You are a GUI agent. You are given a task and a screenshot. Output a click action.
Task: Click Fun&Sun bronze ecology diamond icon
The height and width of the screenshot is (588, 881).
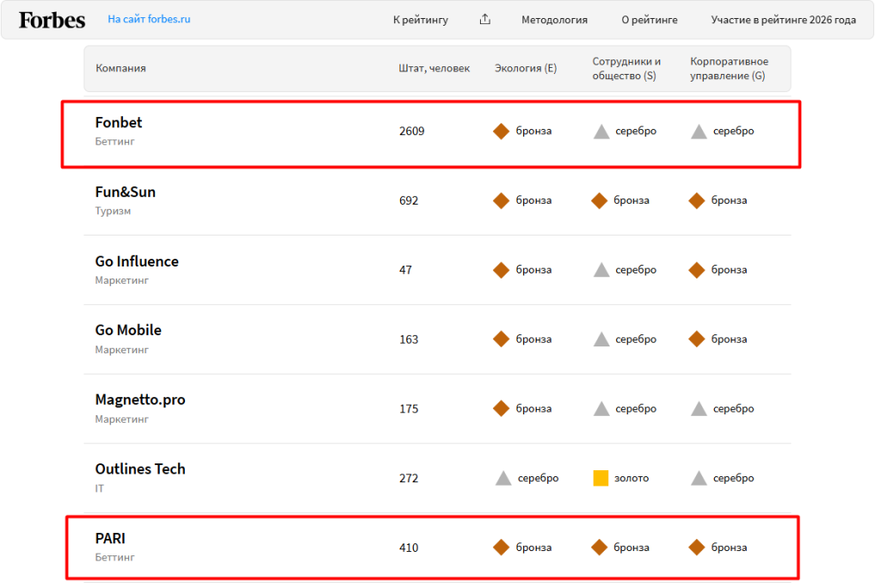coord(501,200)
